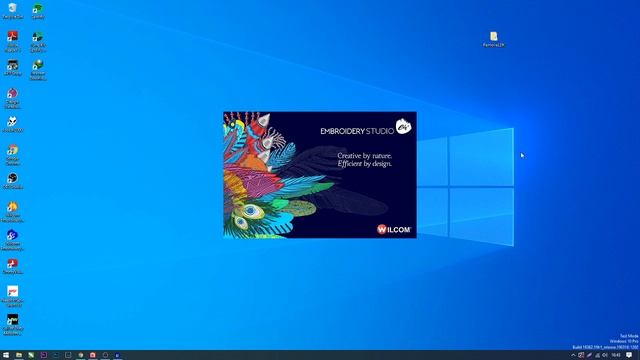Click the purple taskbar icon
Screen dimensions: 640x360
tap(44, 355)
